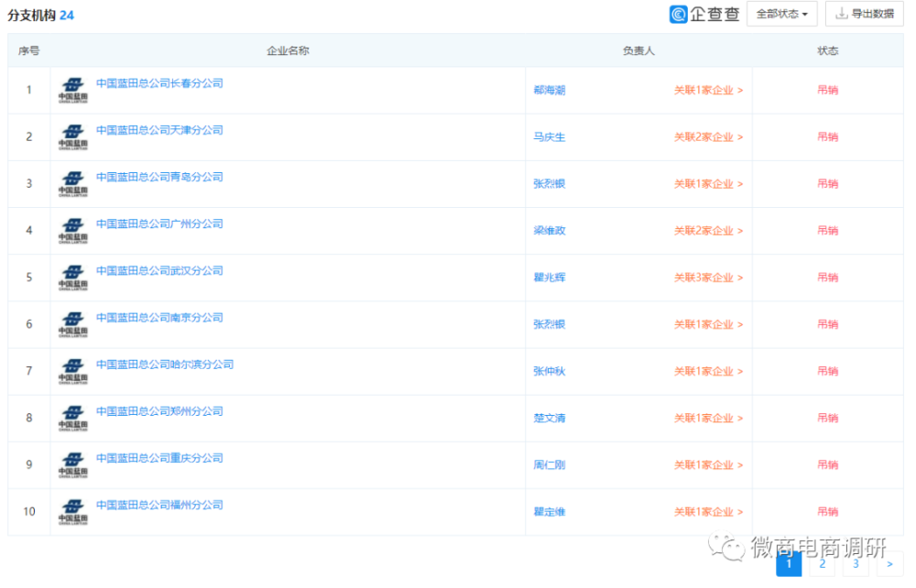Screen dimensions: 916x588
Task: Click person name 周仁刚
Action: click(x=549, y=465)
